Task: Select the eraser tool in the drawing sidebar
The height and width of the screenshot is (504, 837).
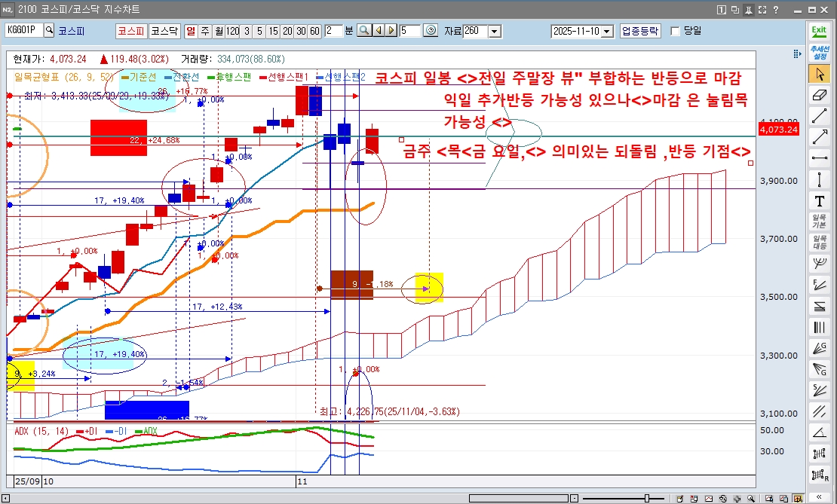Action: pyautogui.click(x=819, y=95)
